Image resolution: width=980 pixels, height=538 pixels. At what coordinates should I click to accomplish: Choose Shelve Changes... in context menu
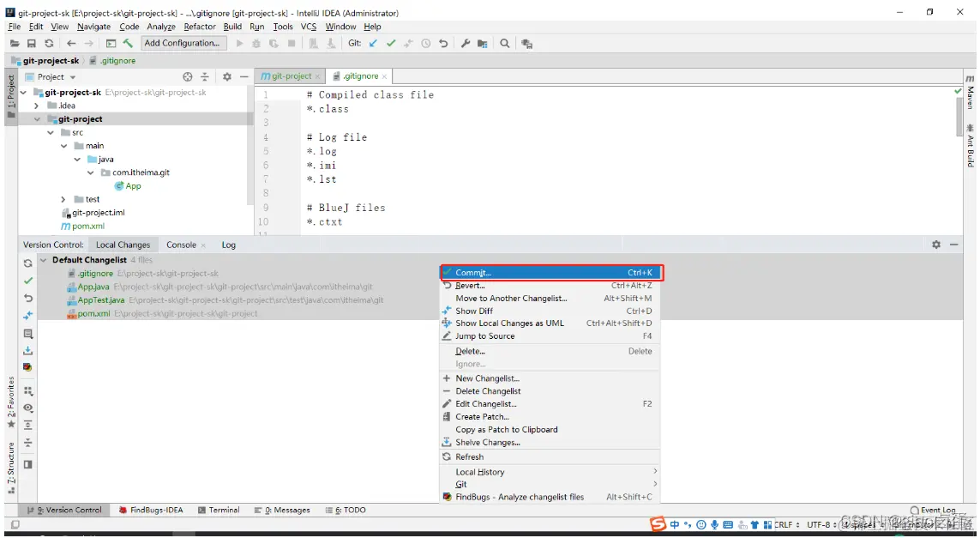550,442
